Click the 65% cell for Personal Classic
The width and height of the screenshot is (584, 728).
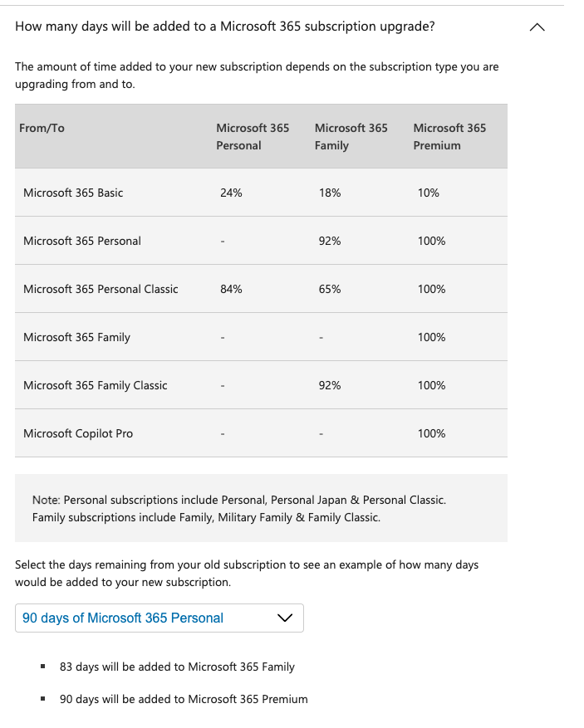click(330, 289)
